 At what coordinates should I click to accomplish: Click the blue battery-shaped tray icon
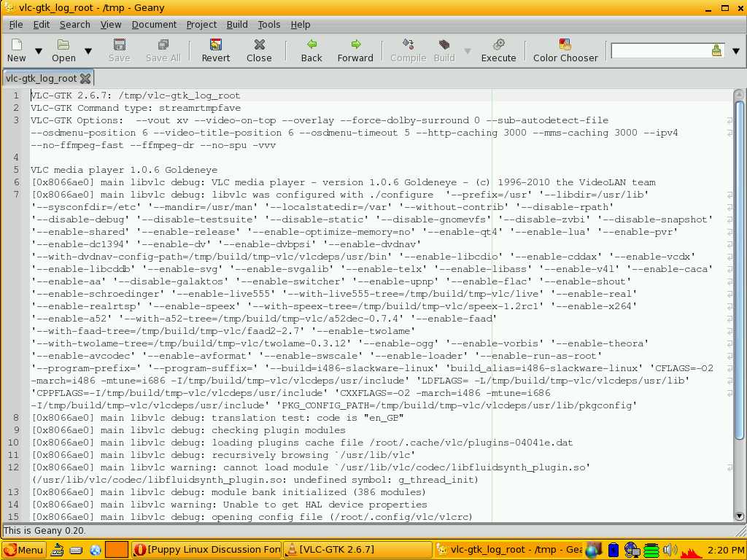[x=614, y=550]
